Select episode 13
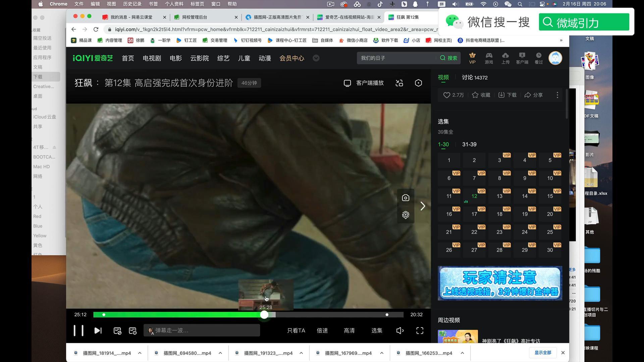The width and height of the screenshot is (644, 362). [499, 196]
